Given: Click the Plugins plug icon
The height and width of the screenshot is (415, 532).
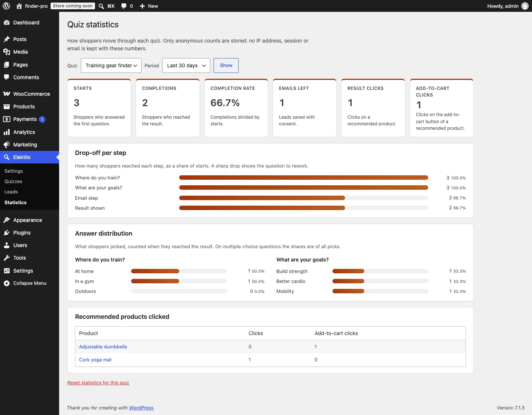Looking at the screenshot, I should tap(7, 233).
